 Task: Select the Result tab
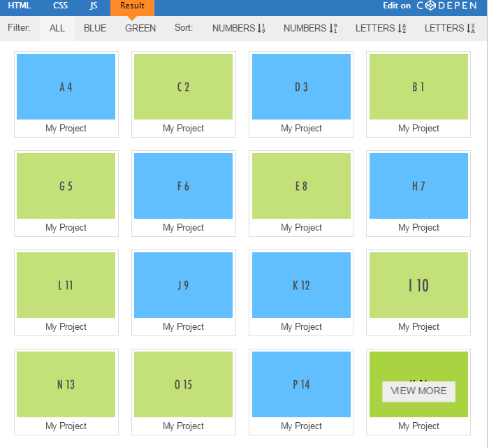[x=132, y=6]
